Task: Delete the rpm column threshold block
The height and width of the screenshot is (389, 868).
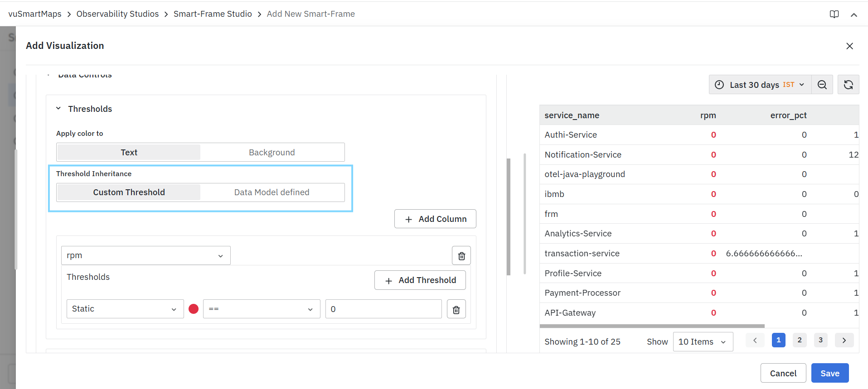Action: pos(461,255)
